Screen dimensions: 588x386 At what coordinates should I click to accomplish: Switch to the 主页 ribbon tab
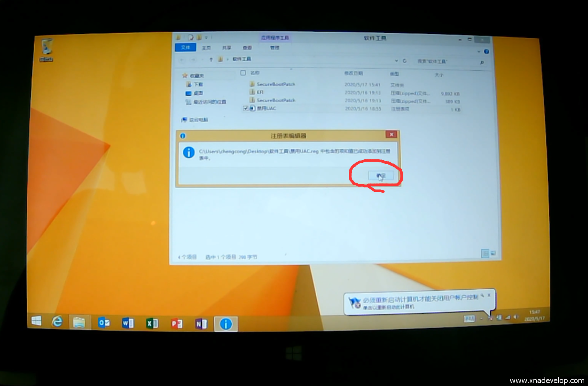pos(206,48)
